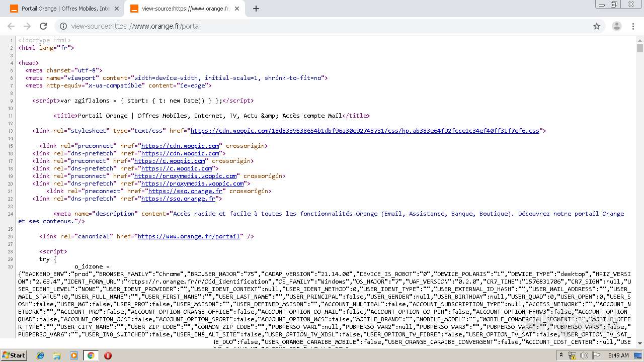Click the var zgifJalons script line
The image size is (644, 362).
[143, 101]
